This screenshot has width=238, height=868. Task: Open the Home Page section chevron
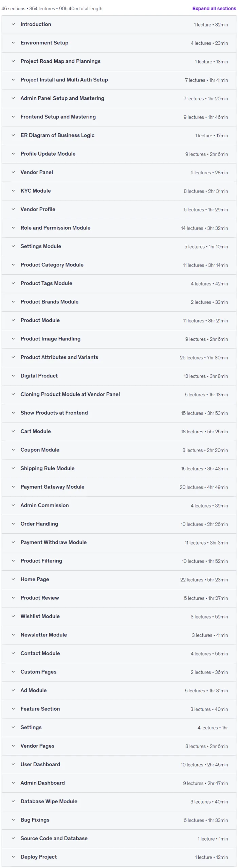point(13,579)
